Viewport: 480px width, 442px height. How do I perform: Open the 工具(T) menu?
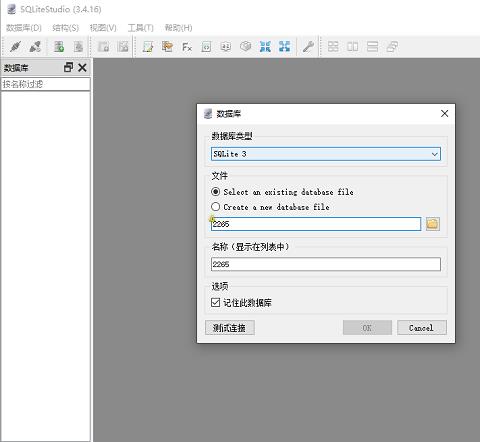[x=141, y=28]
